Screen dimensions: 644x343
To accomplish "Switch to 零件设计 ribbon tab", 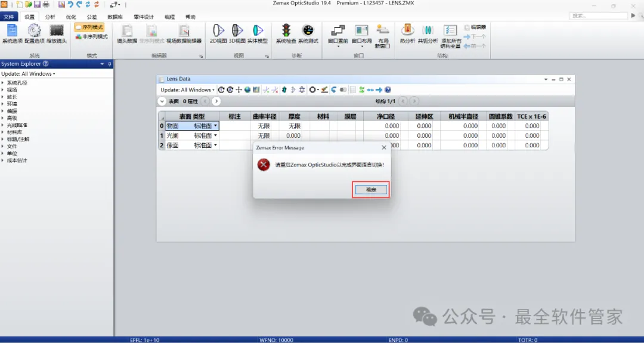I will [143, 17].
